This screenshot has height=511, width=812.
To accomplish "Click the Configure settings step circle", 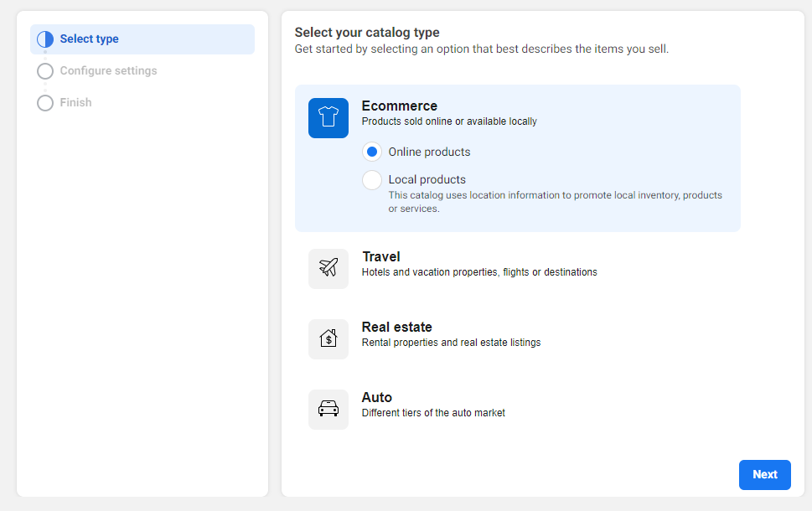I will pyautogui.click(x=45, y=71).
